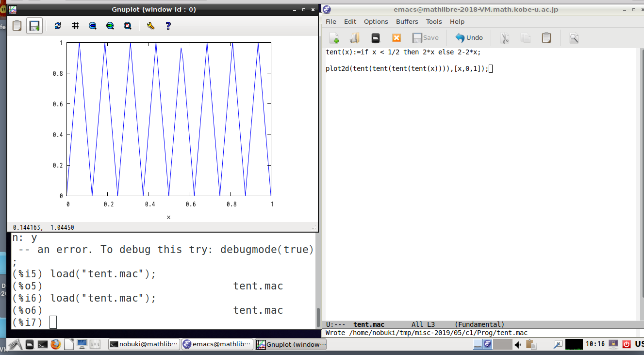644x355 pixels.
Task: Click the file manager launcher in taskbar
Action: click(x=30, y=344)
